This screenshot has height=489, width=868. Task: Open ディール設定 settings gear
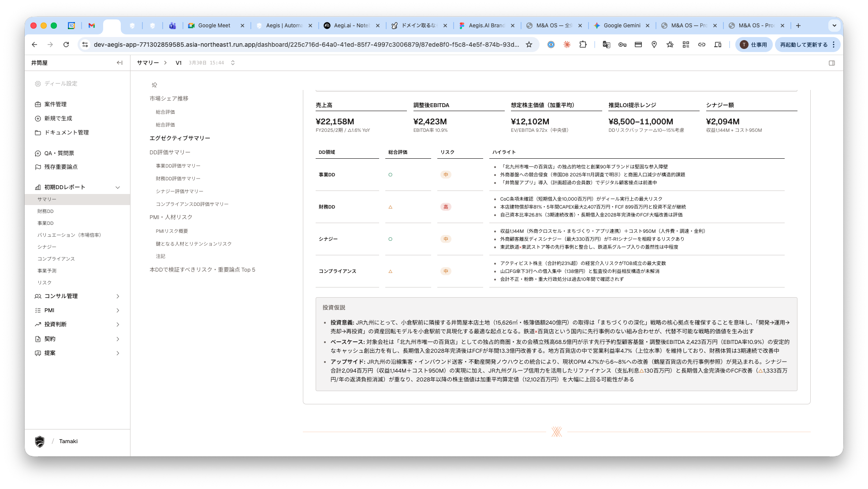(38, 84)
